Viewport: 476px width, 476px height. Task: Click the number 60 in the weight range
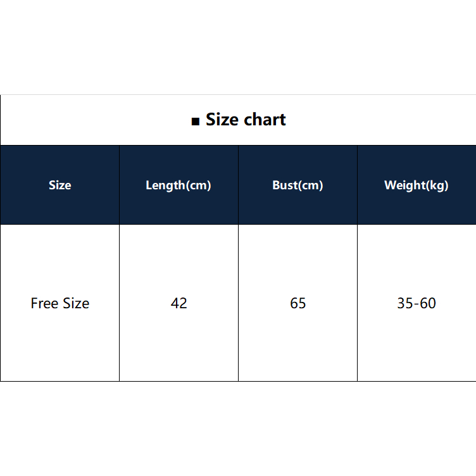(428, 303)
